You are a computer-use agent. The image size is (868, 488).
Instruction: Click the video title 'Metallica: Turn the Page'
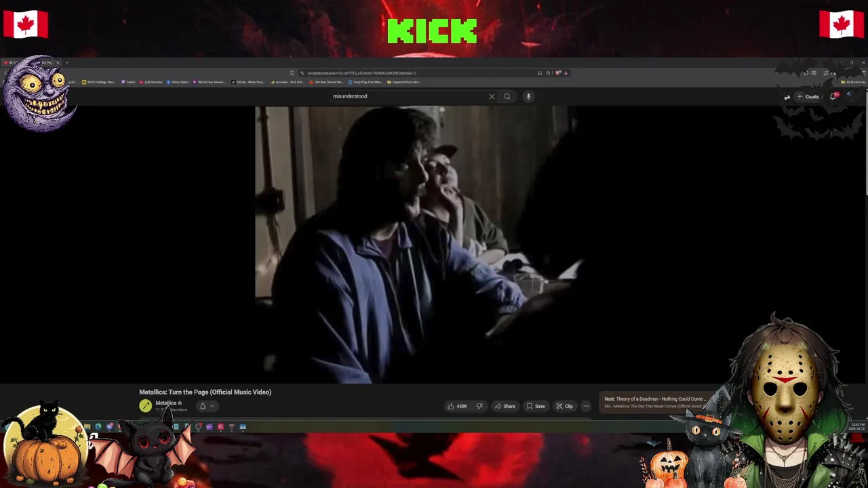pyautogui.click(x=205, y=392)
